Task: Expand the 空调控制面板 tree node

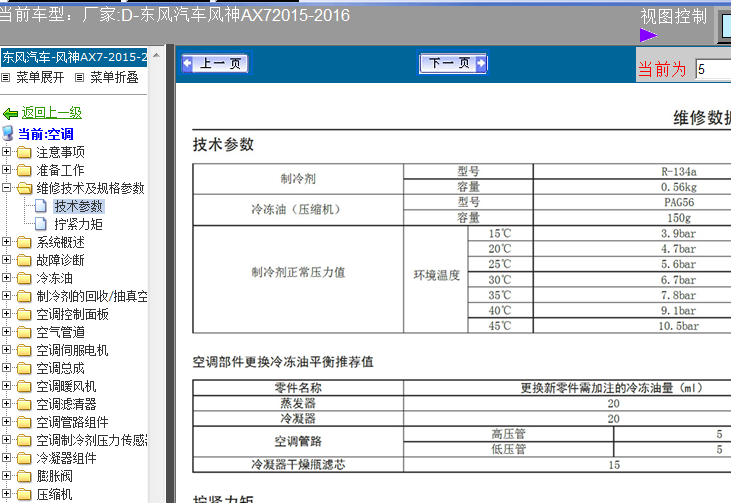Action: (x=7, y=314)
